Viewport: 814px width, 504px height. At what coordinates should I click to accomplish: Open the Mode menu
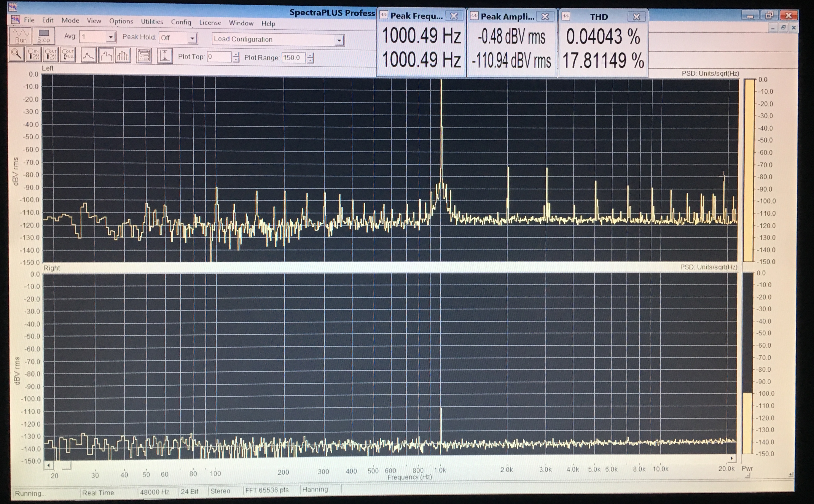click(70, 20)
